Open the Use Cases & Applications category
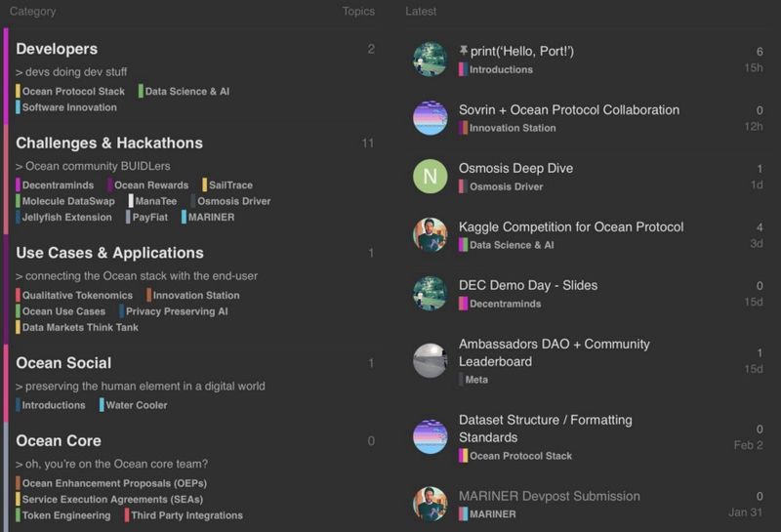Viewport: 781px width, 532px height. tap(109, 253)
